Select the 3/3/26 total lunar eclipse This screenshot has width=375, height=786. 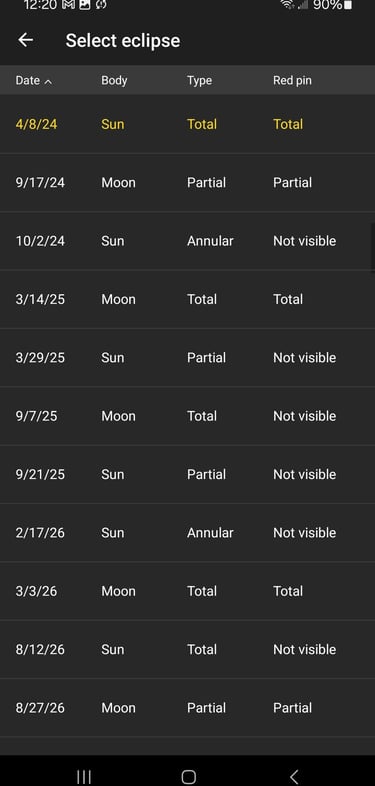point(188,591)
